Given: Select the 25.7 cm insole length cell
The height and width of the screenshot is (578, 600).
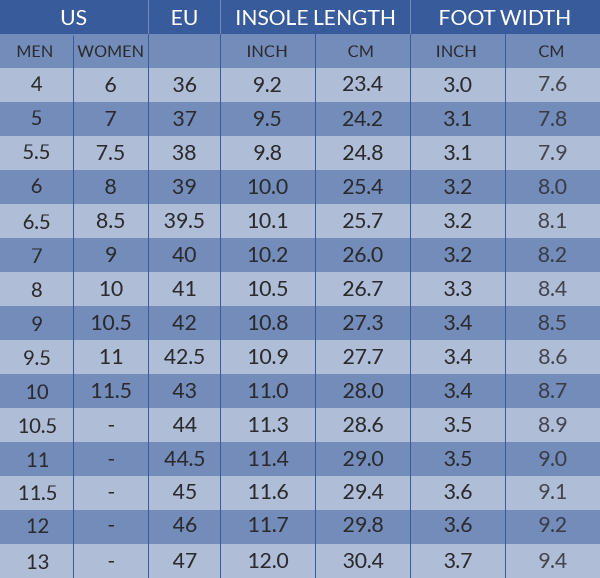Looking at the screenshot, I should (362, 221).
